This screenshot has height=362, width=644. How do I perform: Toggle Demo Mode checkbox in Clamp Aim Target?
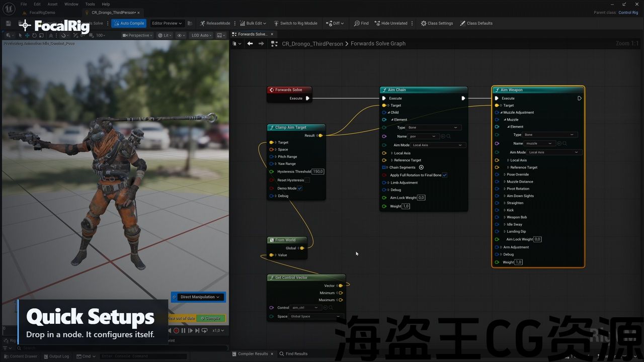pos(300,189)
